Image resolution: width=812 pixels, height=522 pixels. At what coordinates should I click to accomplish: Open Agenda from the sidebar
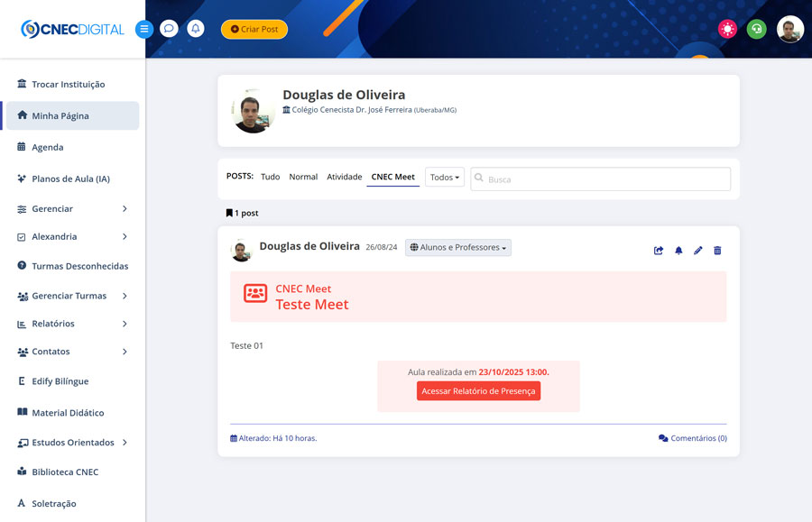coord(48,147)
